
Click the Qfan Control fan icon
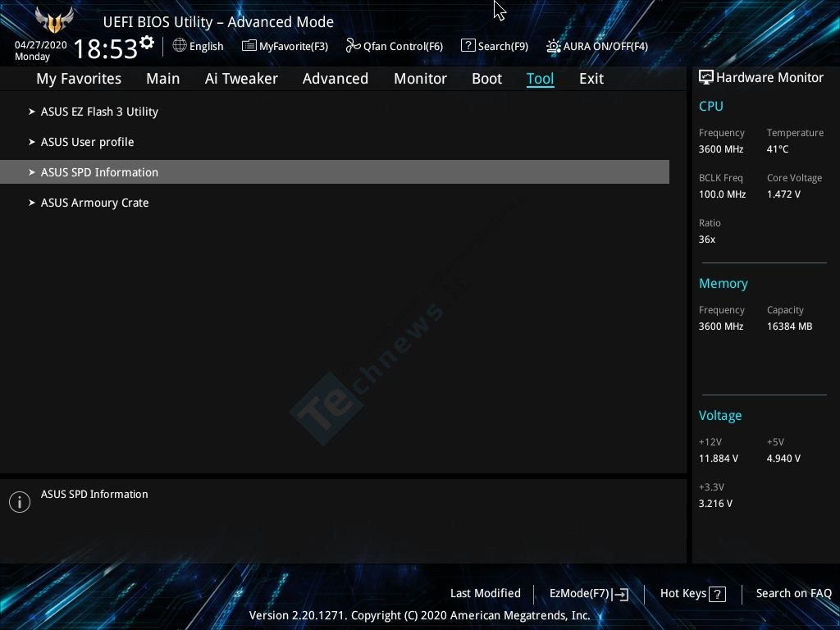(x=353, y=46)
